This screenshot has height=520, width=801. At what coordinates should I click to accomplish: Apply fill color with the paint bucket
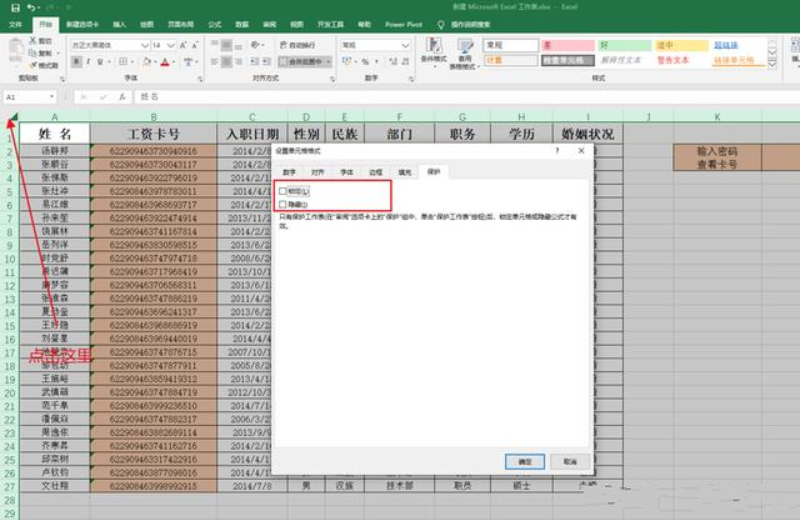[147, 62]
